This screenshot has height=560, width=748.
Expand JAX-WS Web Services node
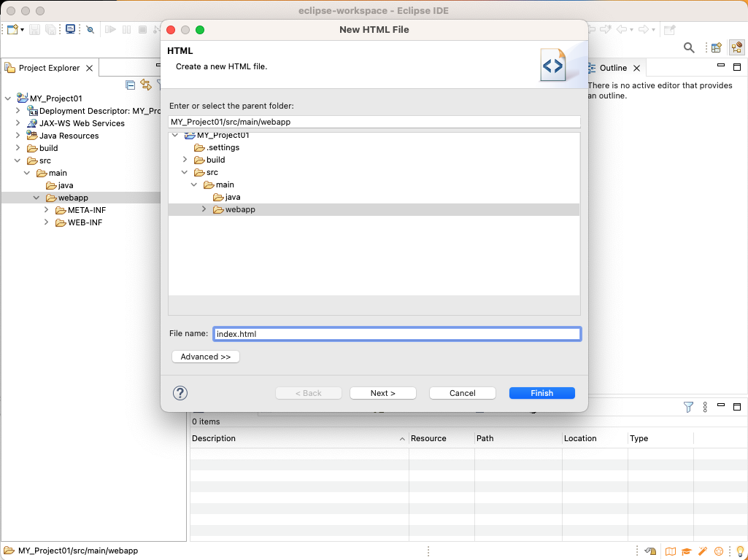[18, 123]
